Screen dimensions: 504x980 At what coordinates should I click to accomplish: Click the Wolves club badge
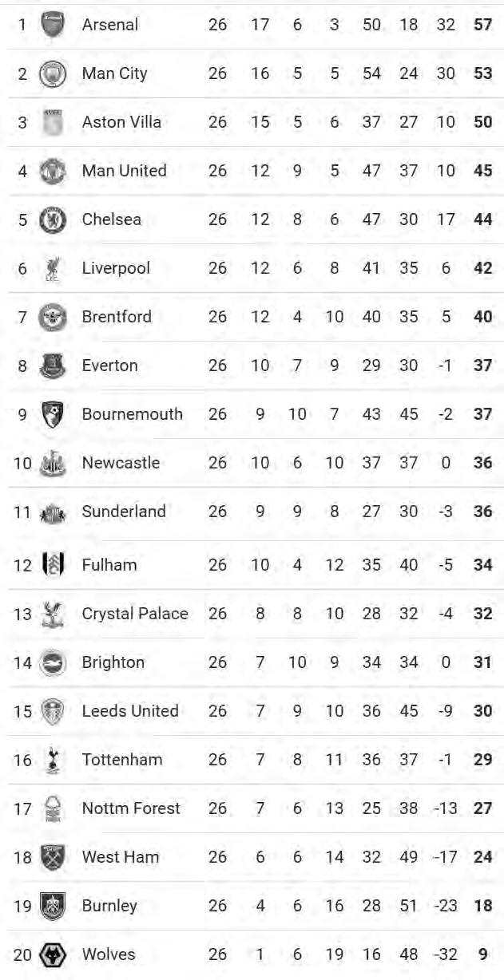(x=53, y=954)
